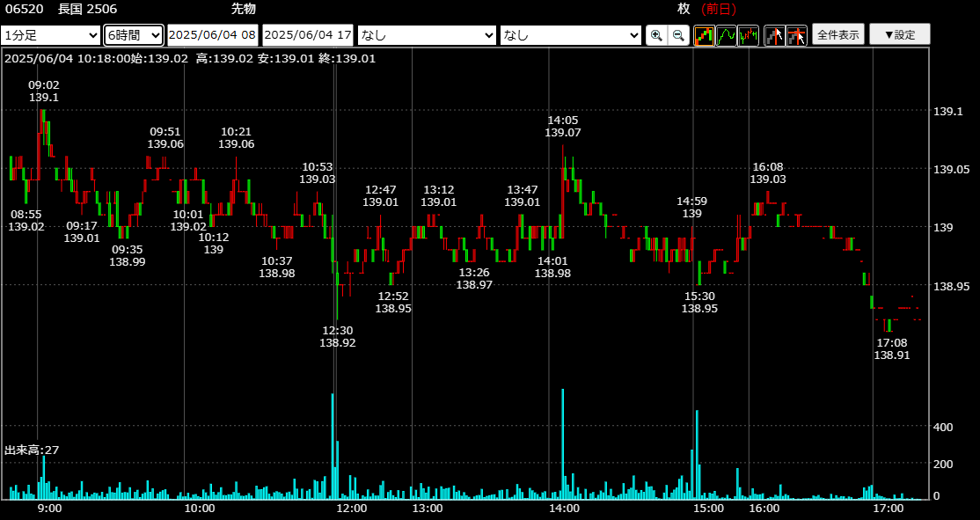Click the 09:02 139.1 high label
This screenshot has height=520, width=980.
(44, 92)
